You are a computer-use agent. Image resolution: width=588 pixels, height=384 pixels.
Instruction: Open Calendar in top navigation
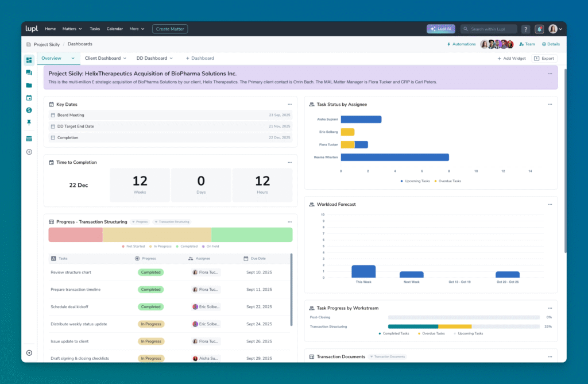(x=114, y=29)
